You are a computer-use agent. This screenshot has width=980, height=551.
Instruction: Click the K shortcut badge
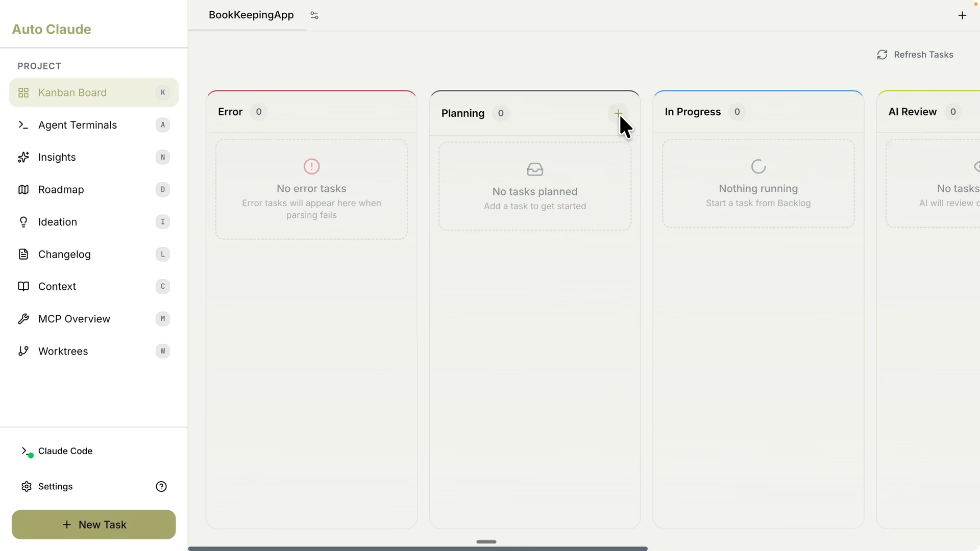(x=163, y=92)
